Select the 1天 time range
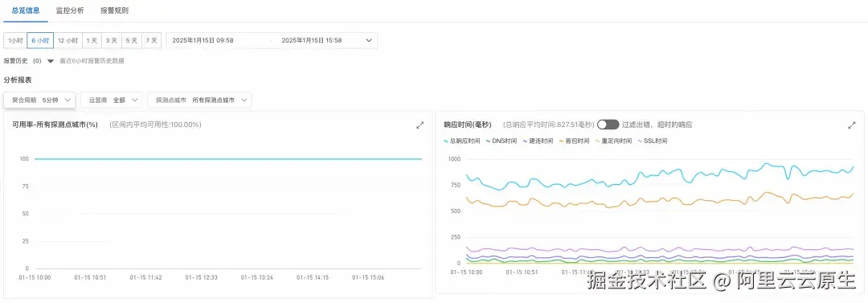868x303 pixels. 92,40
